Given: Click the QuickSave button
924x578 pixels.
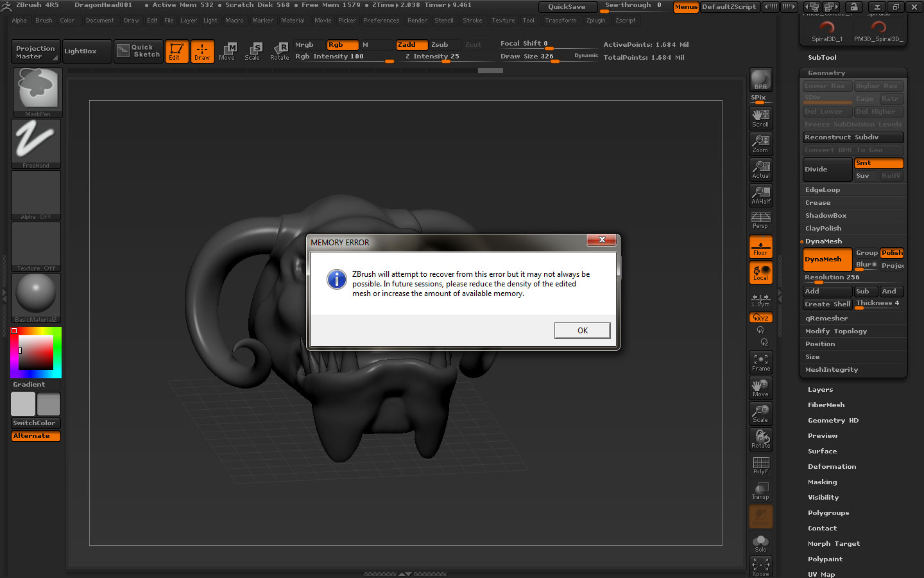Looking at the screenshot, I should [567, 6].
